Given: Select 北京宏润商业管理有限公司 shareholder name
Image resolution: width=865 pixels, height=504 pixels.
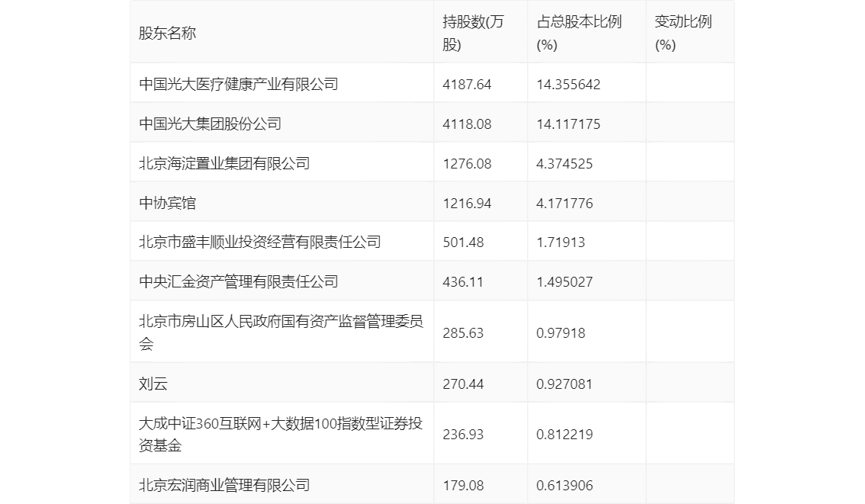Looking at the screenshot, I should click(224, 485).
